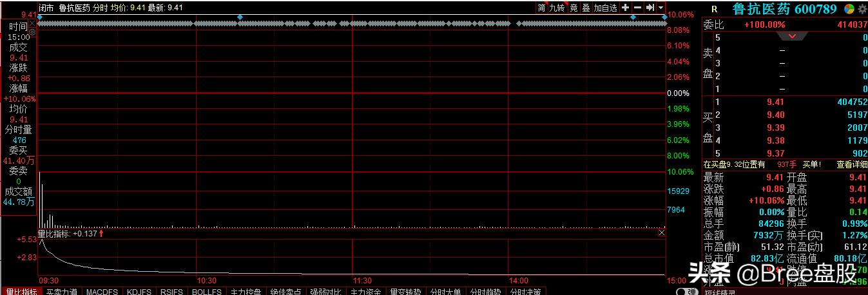Screen dimensions: 868x295
Task: Click the 14:00 time axis label
Action: (x=519, y=281)
